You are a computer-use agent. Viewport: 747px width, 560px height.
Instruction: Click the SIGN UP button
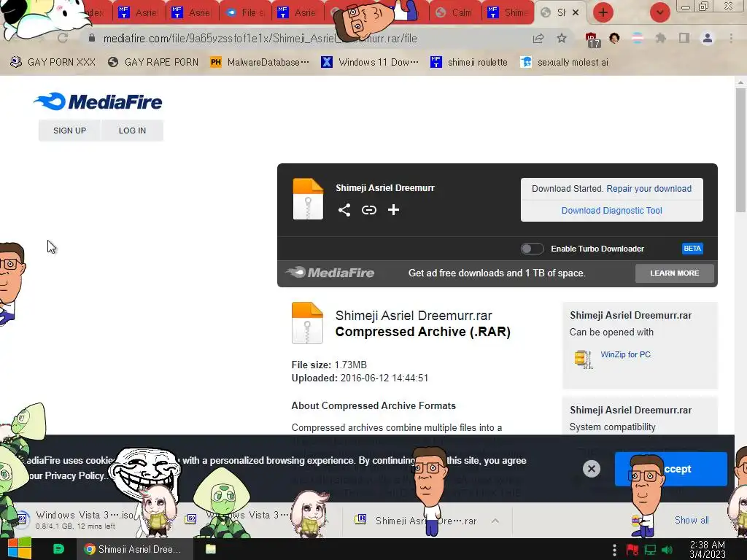(x=69, y=131)
